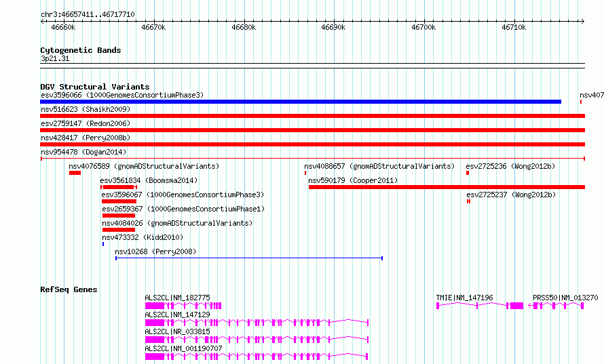The image size is (604, 364).
Task: Click the esv3596066 (1000GenomesConsortiumPhase3) label
Action: [122, 95]
